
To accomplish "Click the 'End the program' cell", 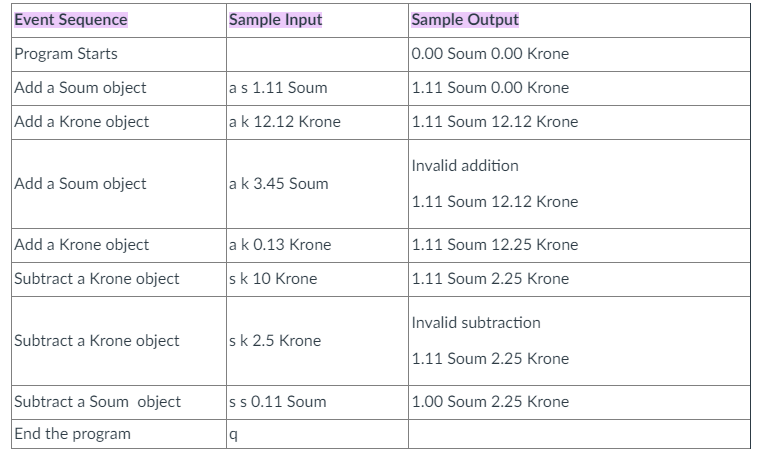I will 73,434.
